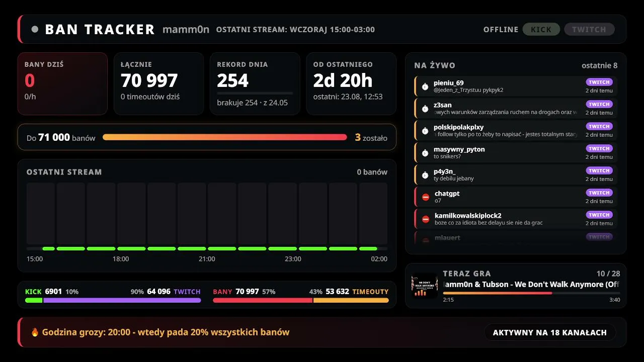Click the grey status dot before BAN TRACKER
The height and width of the screenshot is (362, 644).
pyautogui.click(x=35, y=29)
